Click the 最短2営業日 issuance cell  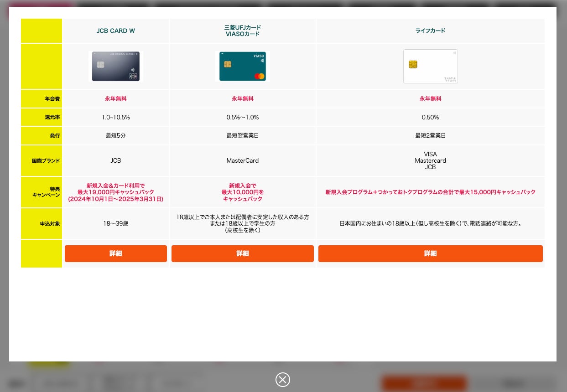pyautogui.click(x=431, y=136)
